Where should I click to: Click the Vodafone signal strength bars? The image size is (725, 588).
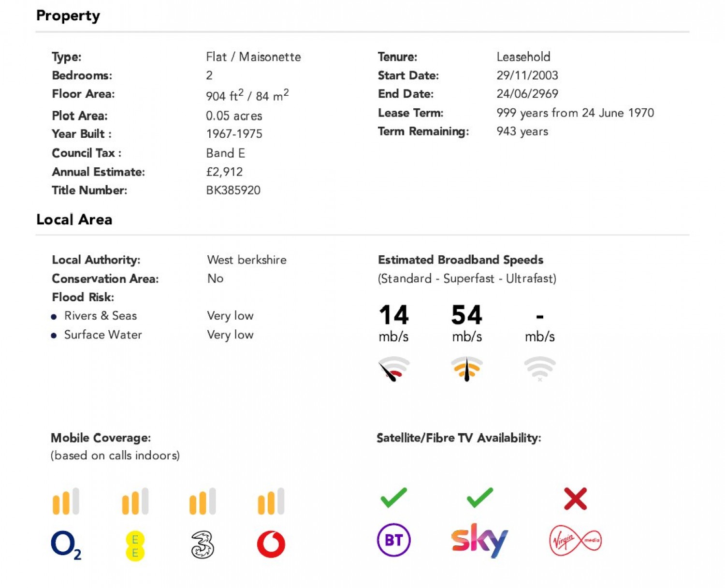point(271,501)
